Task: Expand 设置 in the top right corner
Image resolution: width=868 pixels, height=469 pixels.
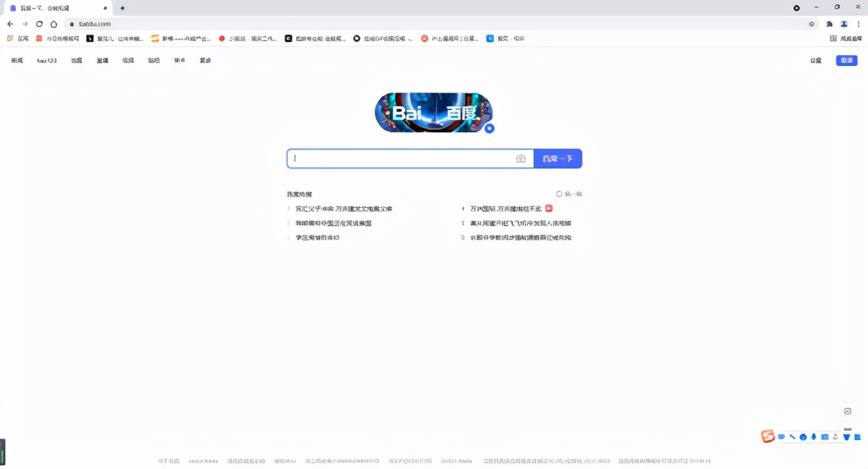Action: pyautogui.click(x=817, y=60)
